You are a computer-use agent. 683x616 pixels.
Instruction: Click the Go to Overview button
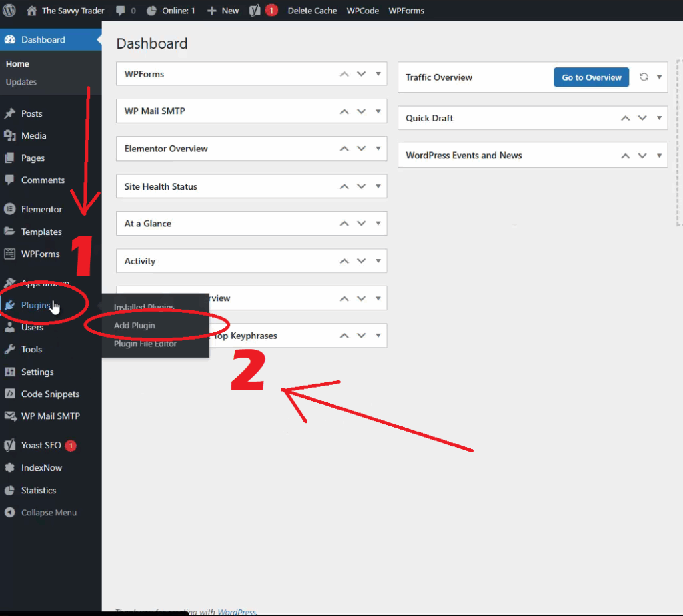(591, 77)
